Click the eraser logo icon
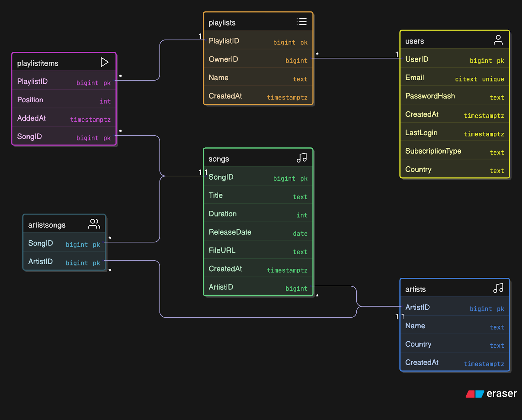 point(475,394)
